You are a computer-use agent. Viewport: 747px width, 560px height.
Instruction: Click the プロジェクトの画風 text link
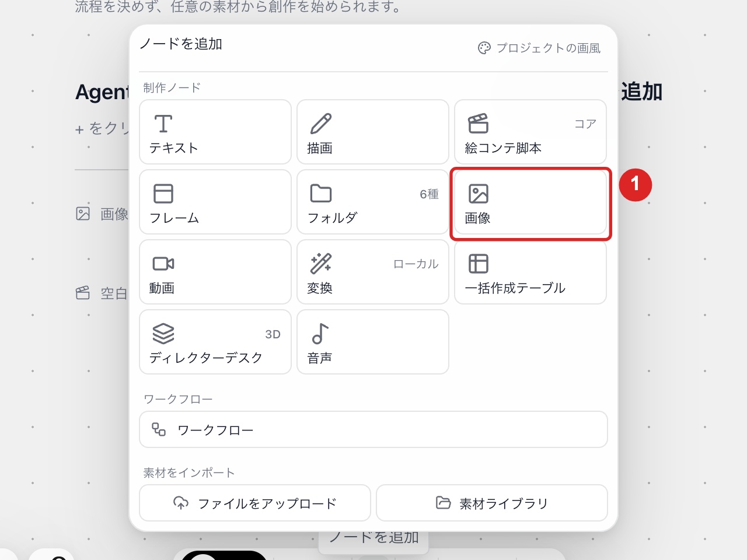click(x=549, y=48)
